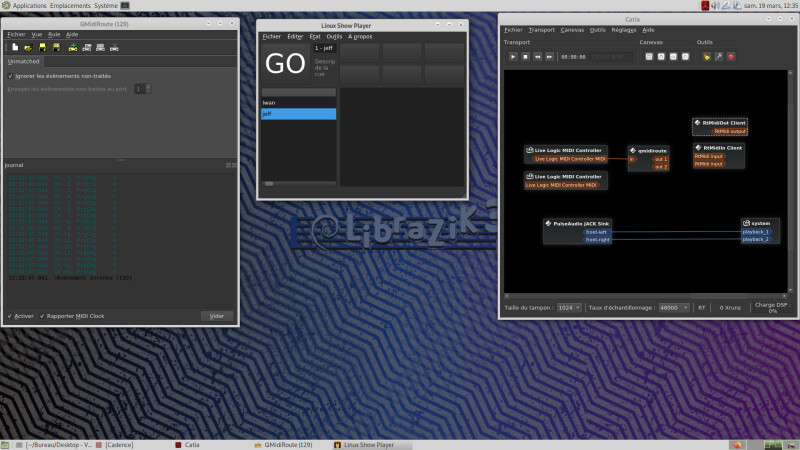The width and height of the screenshot is (800, 450).
Task: Switch to Cadence in the taskbar
Action: click(115, 445)
